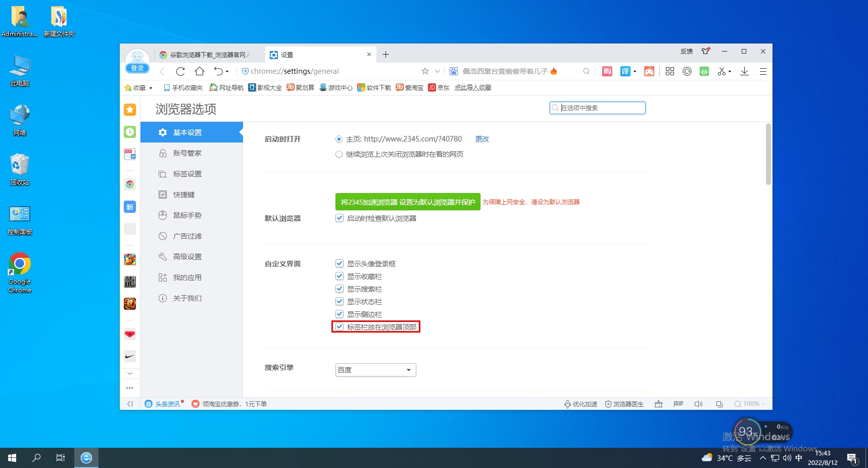Image resolution: width=868 pixels, height=468 pixels.
Task: Toggle 启动时检查默认浏览器 checkbox
Action: [340, 218]
